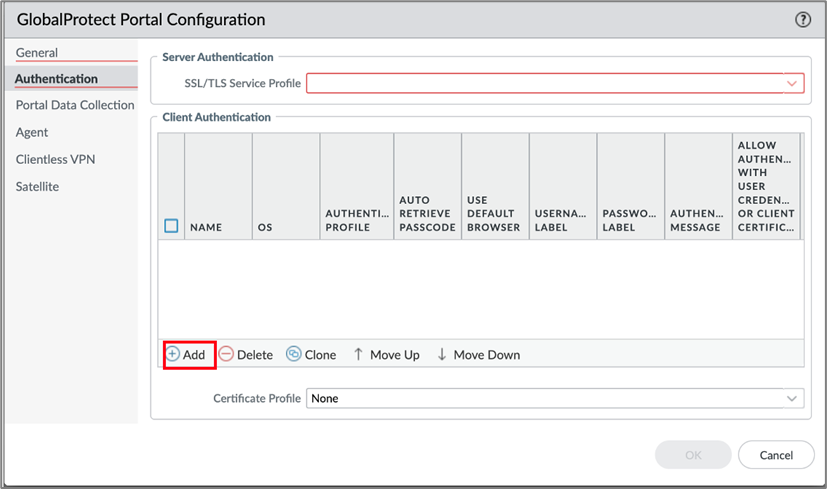Click the OK button
The height and width of the screenshot is (489, 827).
(693, 455)
